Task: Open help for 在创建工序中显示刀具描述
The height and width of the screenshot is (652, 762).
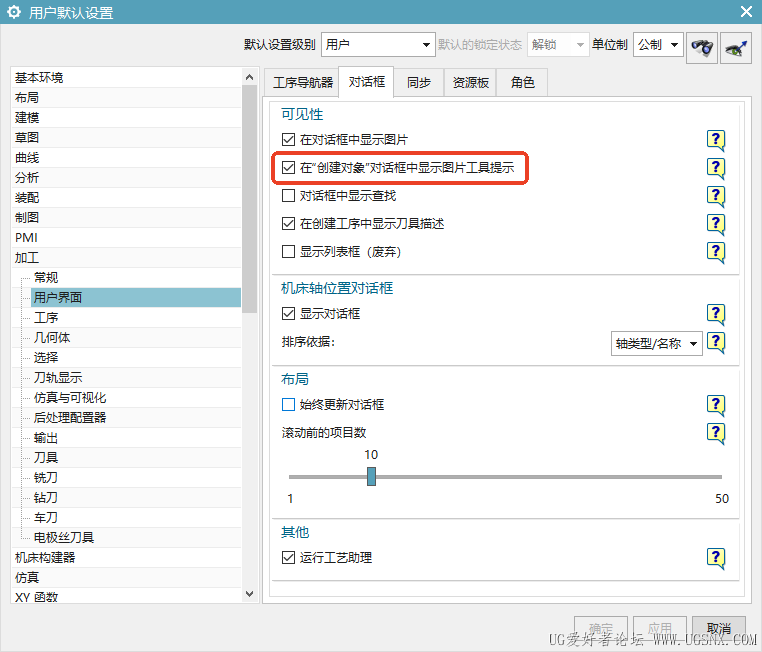Action: [x=715, y=224]
